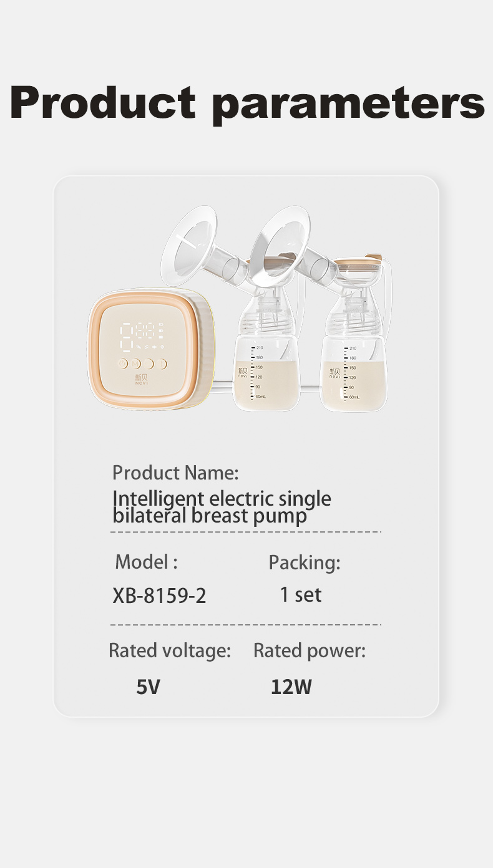Click the "Product Name:" label
This screenshot has width=493, height=868.
175,473
